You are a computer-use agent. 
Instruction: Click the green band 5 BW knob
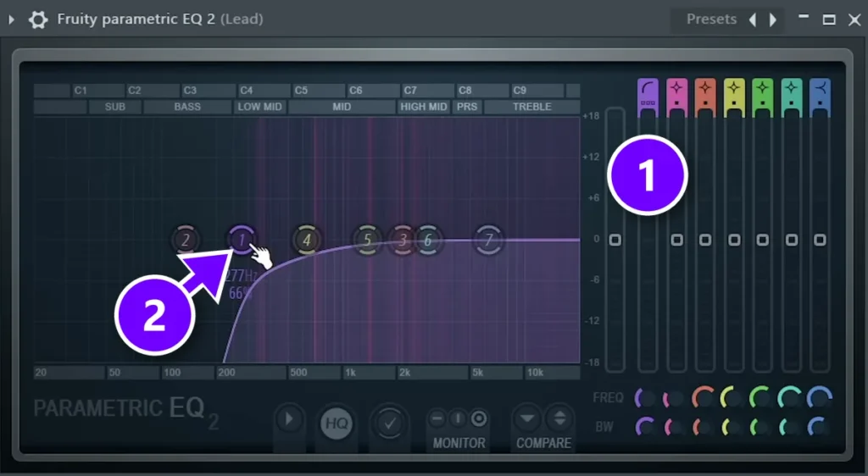click(x=761, y=427)
